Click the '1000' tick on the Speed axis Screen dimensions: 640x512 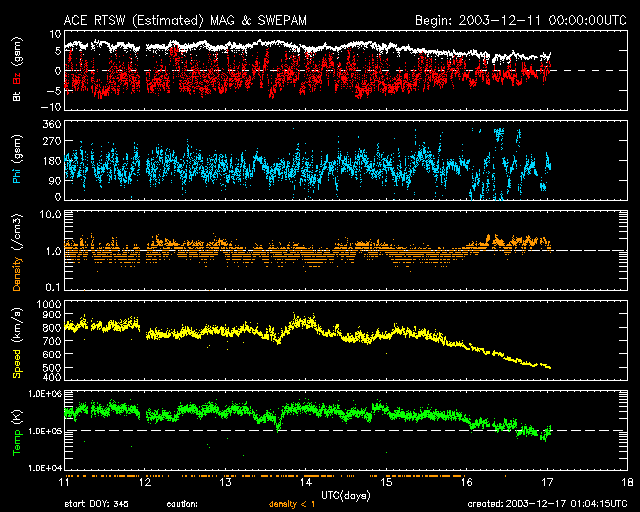click(x=49, y=304)
